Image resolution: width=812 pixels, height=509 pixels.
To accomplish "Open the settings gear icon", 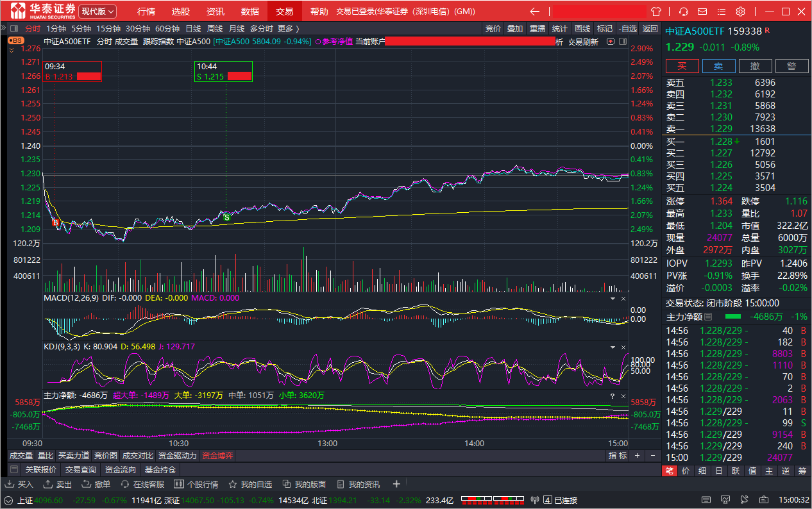I will click(x=741, y=12).
